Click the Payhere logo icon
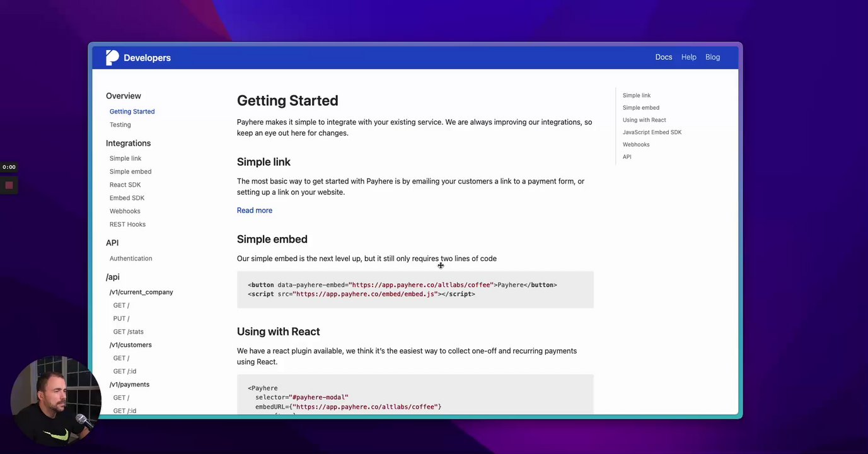868x454 pixels. pyautogui.click(x=112, y=57)
